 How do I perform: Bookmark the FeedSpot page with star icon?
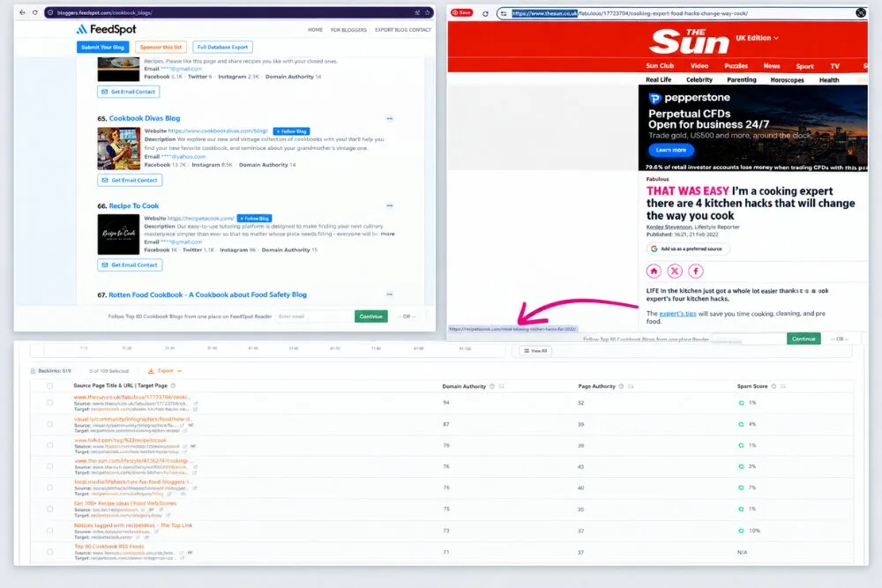(x=428, y=12)
